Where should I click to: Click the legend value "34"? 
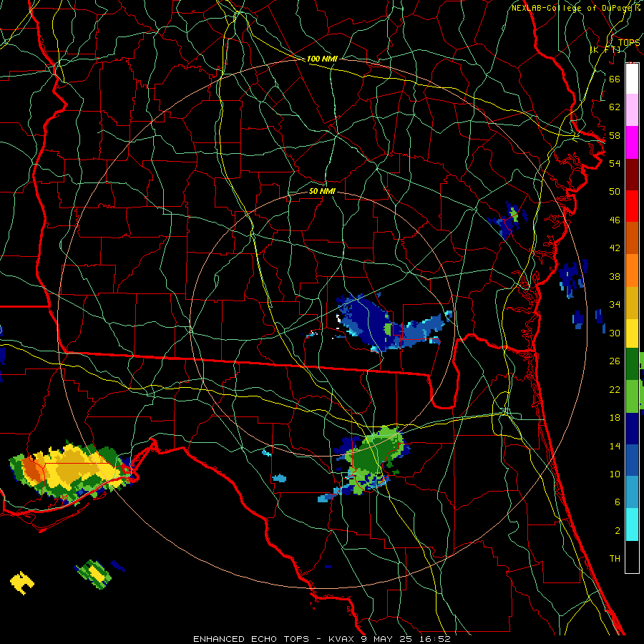click(615, 305)
